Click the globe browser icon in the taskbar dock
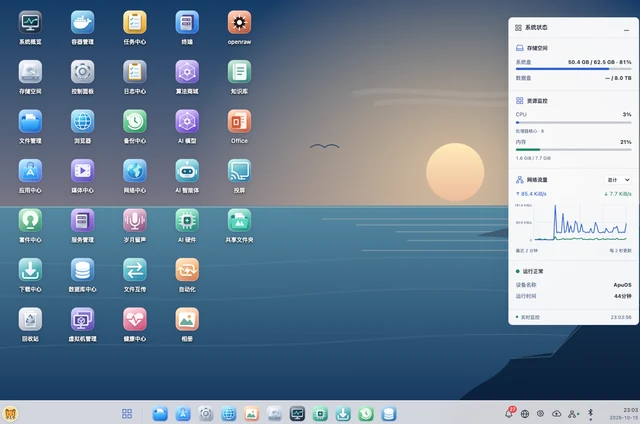The width and height of the screenshot is (640, 424). [x=229, y=414]
